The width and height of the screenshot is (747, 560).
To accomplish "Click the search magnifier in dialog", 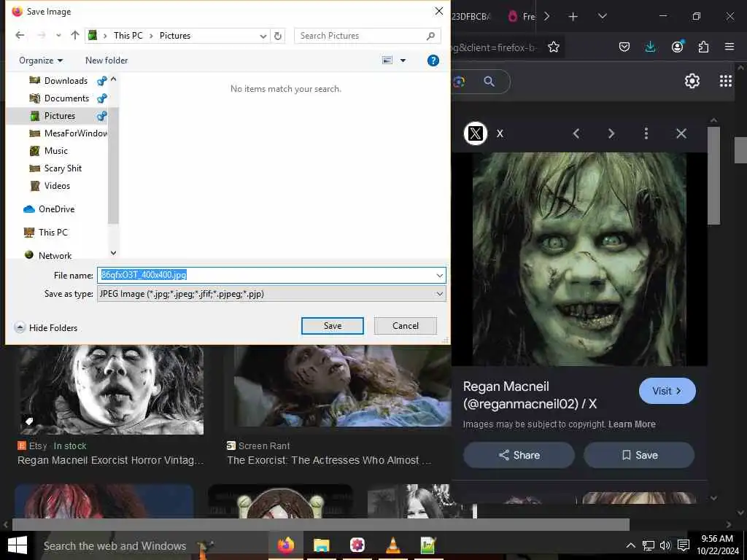I will (x=430, y=36).
